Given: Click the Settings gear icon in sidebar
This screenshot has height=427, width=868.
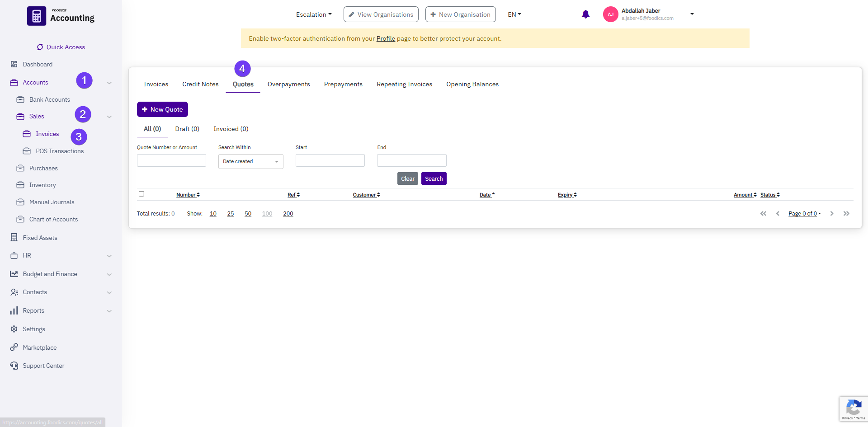Looking at the screenshot, I should 14,329.
